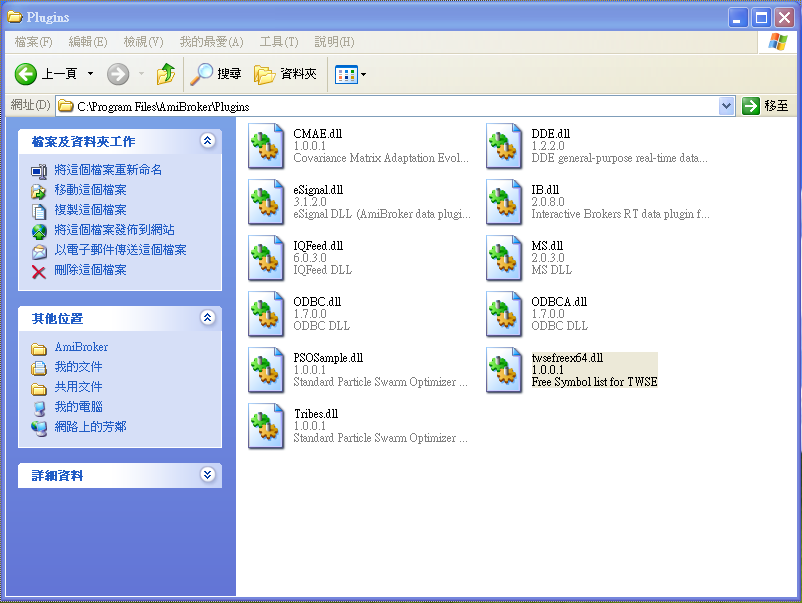This screenshot has height=603, width=802.
Task: Click the Plugins folder icon in title bar
Action: (15, 17)
